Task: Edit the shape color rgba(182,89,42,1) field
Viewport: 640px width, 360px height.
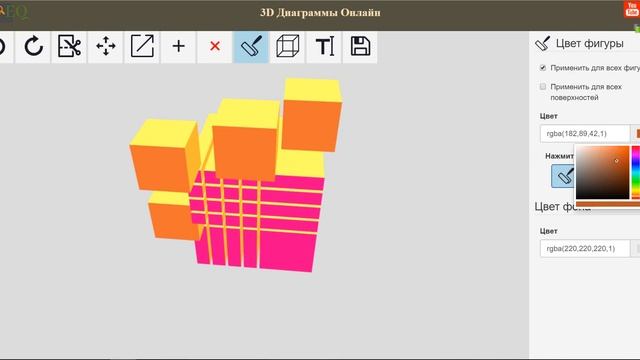Action: tap(585, 133)
